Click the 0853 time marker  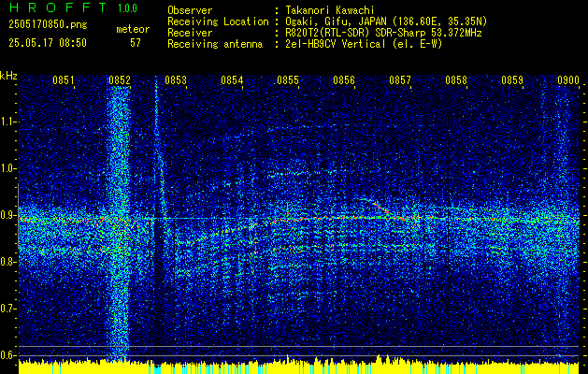point(176,79)
